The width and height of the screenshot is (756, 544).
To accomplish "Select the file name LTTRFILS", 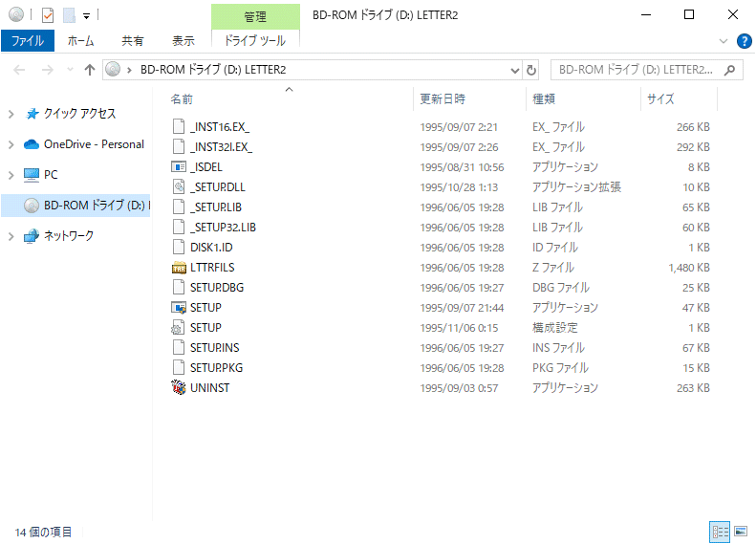I will (x=212, y=268).
